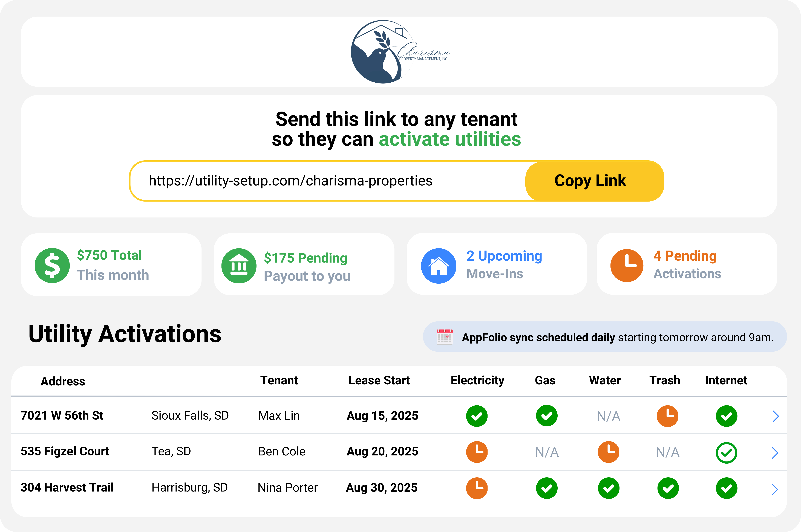
Task: Click outlined Internet checkmark for 535 Figzel Court
Action: (x=727, y=453)
